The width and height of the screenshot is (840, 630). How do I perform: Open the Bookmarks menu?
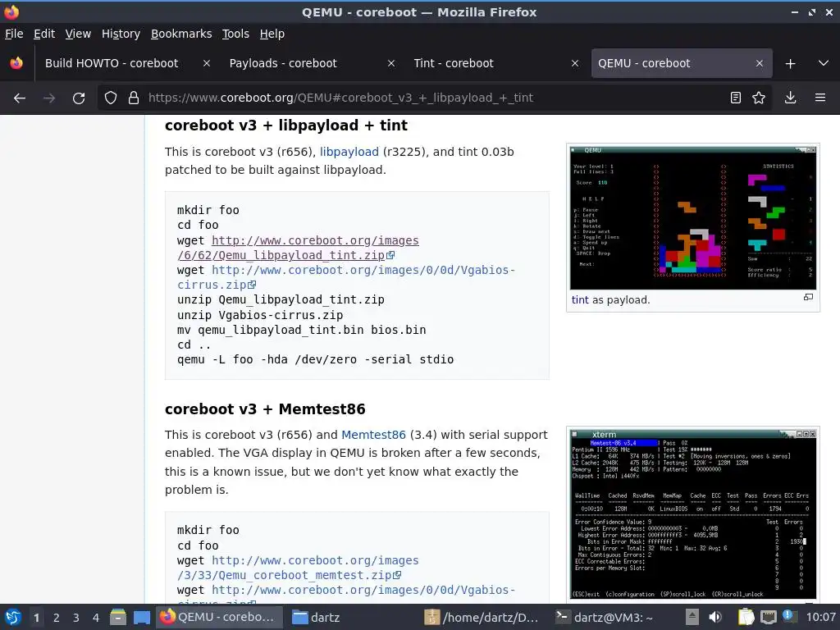click(x=181, y=34)
